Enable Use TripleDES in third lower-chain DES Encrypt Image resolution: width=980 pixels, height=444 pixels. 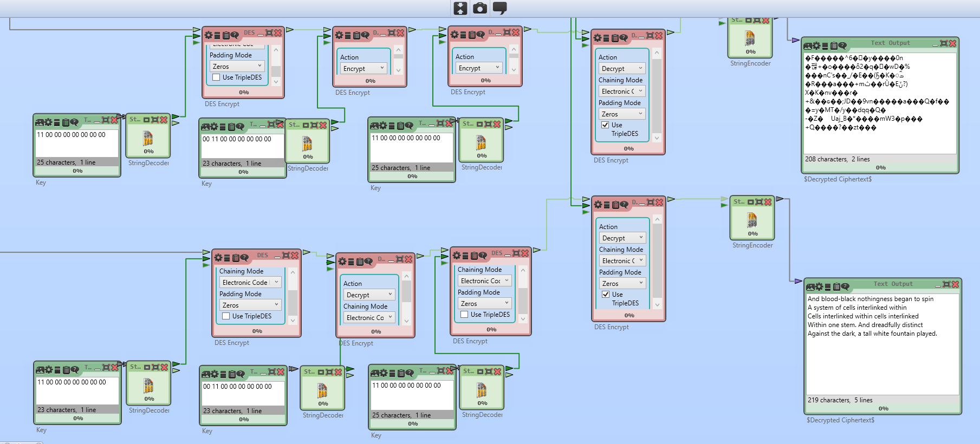coord(464,315)
